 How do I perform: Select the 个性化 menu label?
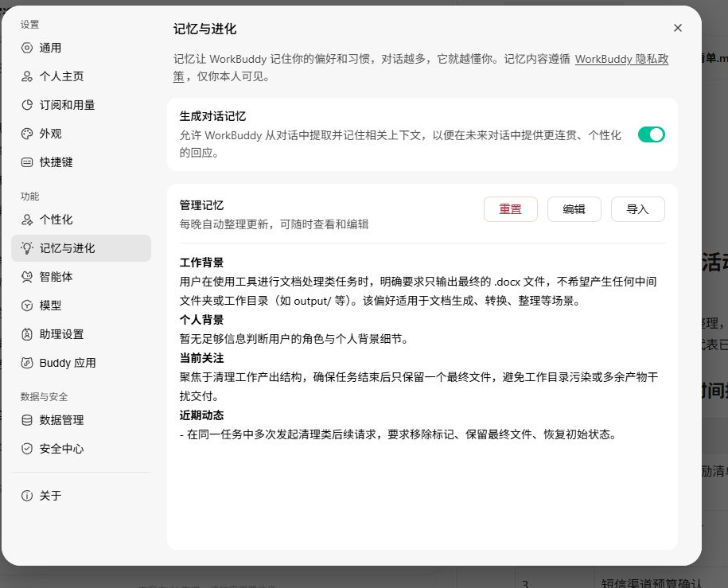point(56,220)
